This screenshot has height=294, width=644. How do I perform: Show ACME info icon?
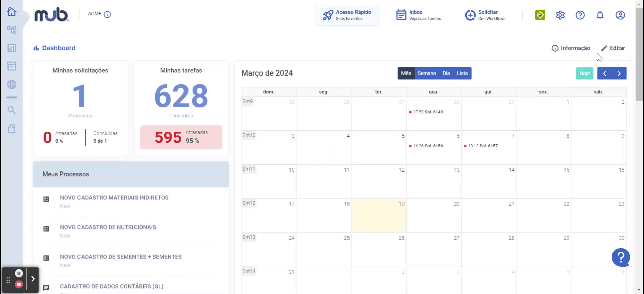point(107,14)
